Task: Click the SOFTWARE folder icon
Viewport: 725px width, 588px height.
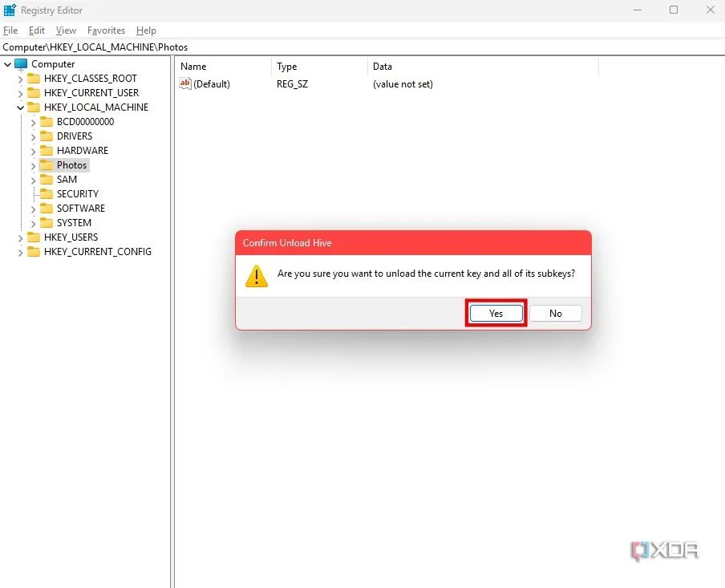Action: pos(47,209)
